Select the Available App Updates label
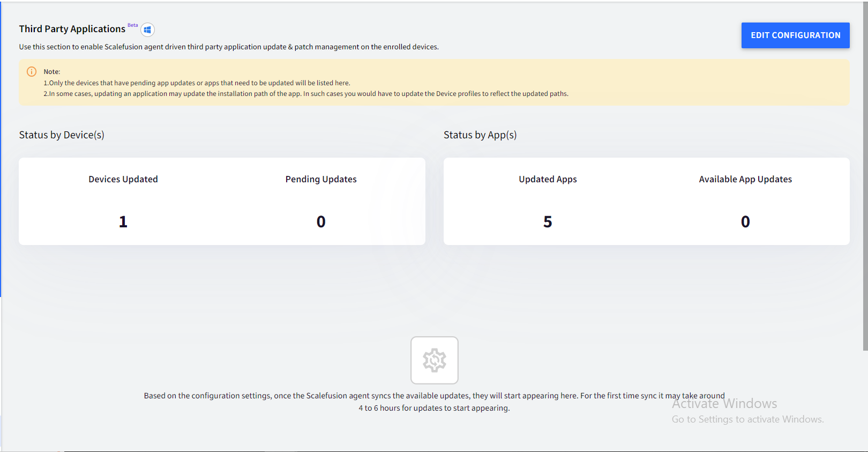The image size is (868, 452). [745, 179]
